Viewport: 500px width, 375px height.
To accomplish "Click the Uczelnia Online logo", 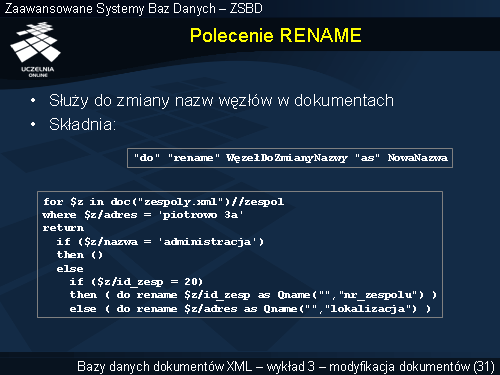I will click(x=35, y=49).
